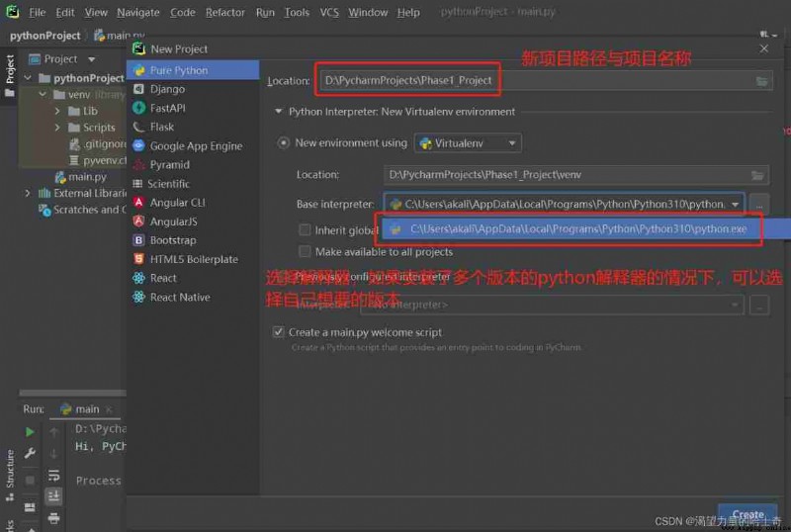Image resolution: width=791 pixels, height=532 pixels.
Task: Open the Edit menu
Action: [x=65, y=12]
